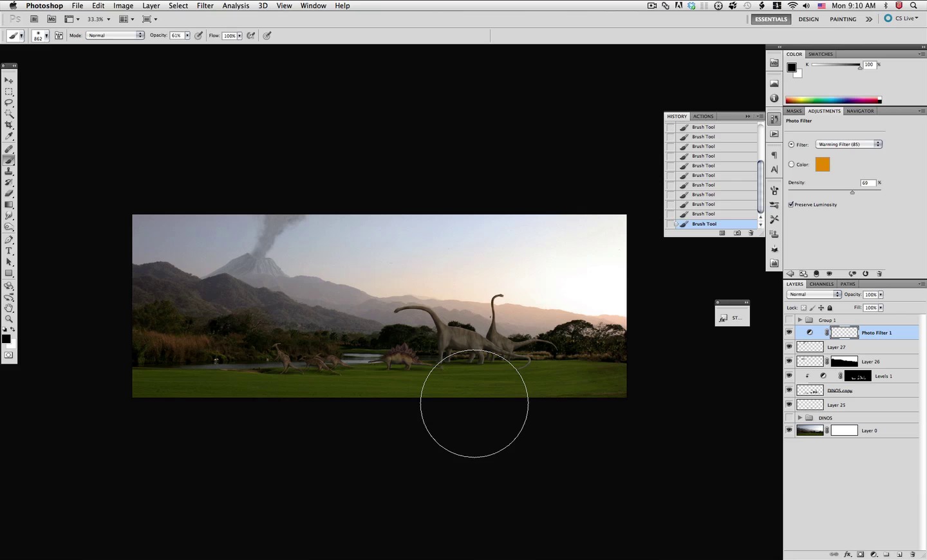Expand the Group 1 folder

tap(800, 320)
